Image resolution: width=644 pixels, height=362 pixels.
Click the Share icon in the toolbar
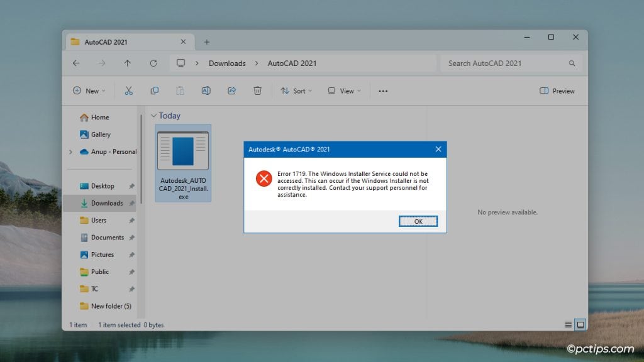(x=231, y=90)
